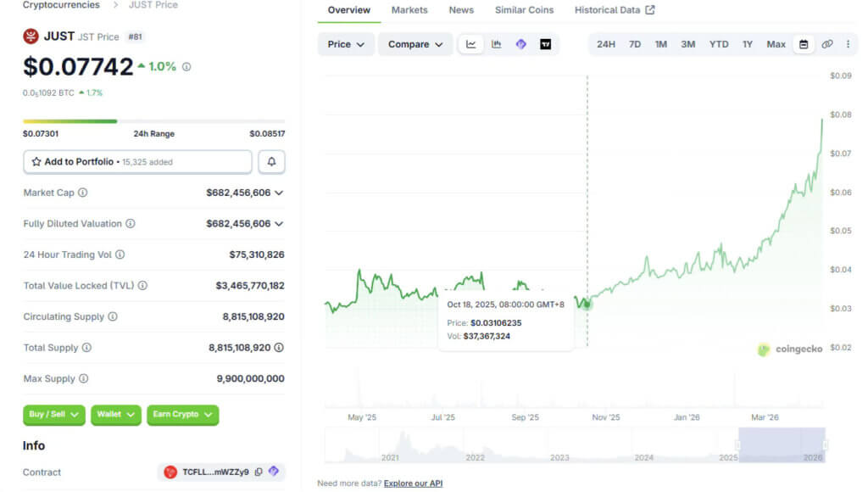Click the chart timeline range navigator
The image size is (868, 492).
tap(781, 444)
